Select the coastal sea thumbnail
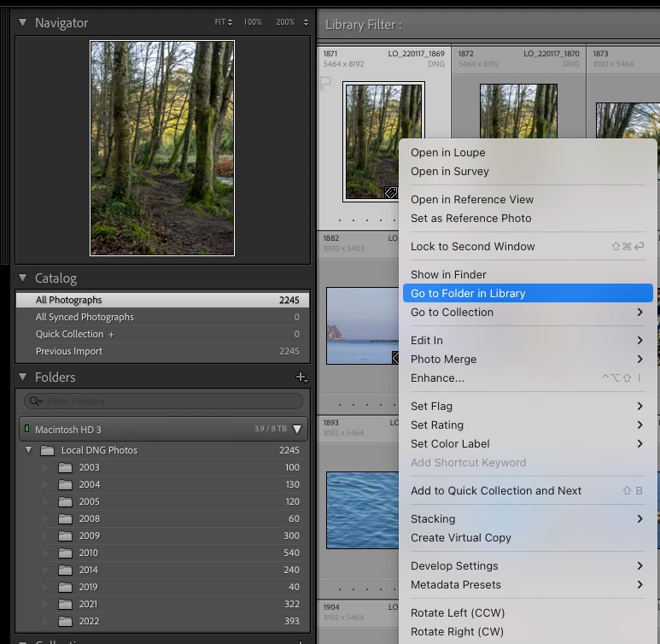This screenshot has width=660, height=644. click(362, 326)
